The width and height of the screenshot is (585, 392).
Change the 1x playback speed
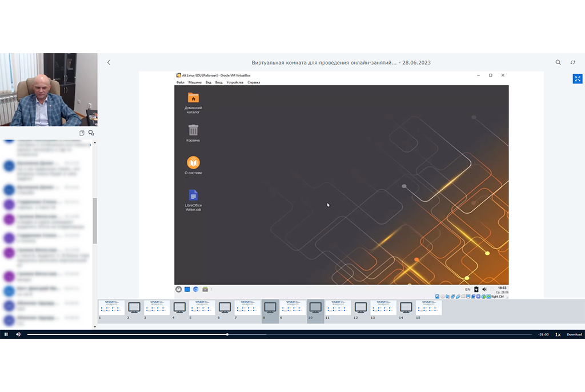558,334
